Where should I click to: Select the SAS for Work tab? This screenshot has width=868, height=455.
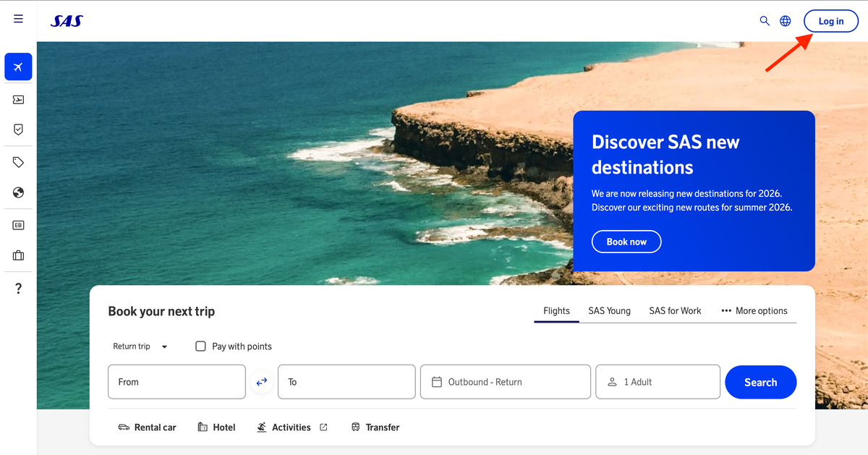pos(675,311)
